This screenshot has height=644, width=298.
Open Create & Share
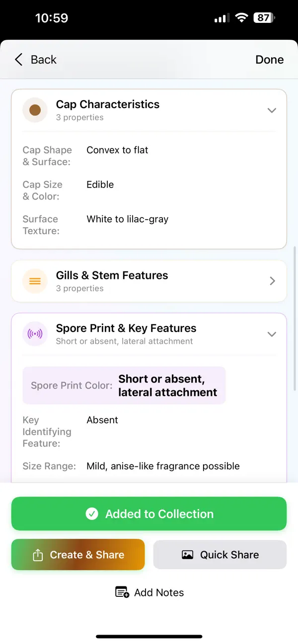pyautogui.click(x=78, y=555)
